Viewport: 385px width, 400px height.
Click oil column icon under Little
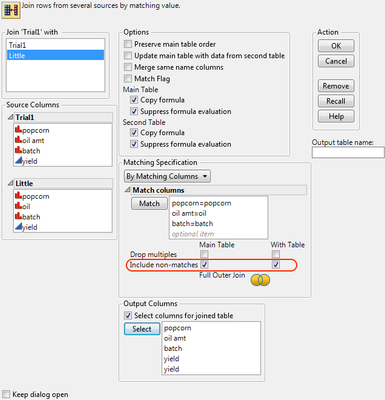18,206
